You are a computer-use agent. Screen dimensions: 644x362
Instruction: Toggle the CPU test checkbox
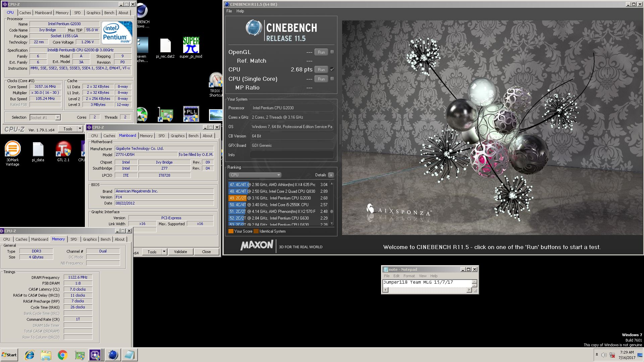[x=332, y=69]
